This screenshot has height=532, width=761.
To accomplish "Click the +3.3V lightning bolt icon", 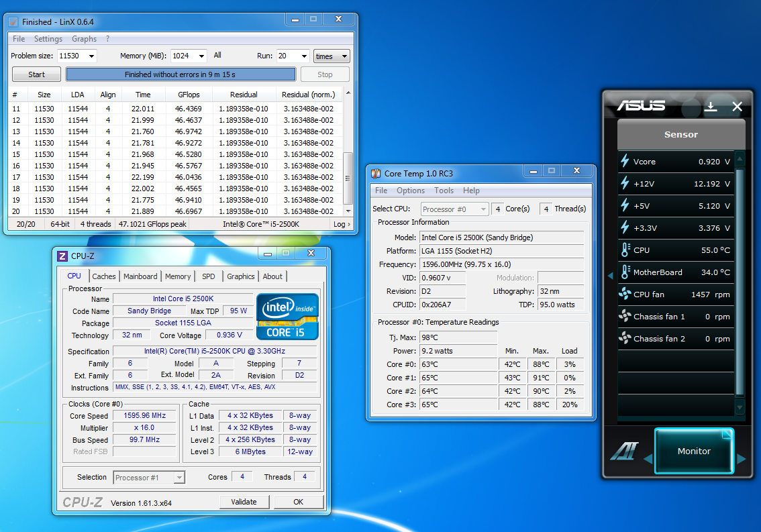I will (625, 227).
